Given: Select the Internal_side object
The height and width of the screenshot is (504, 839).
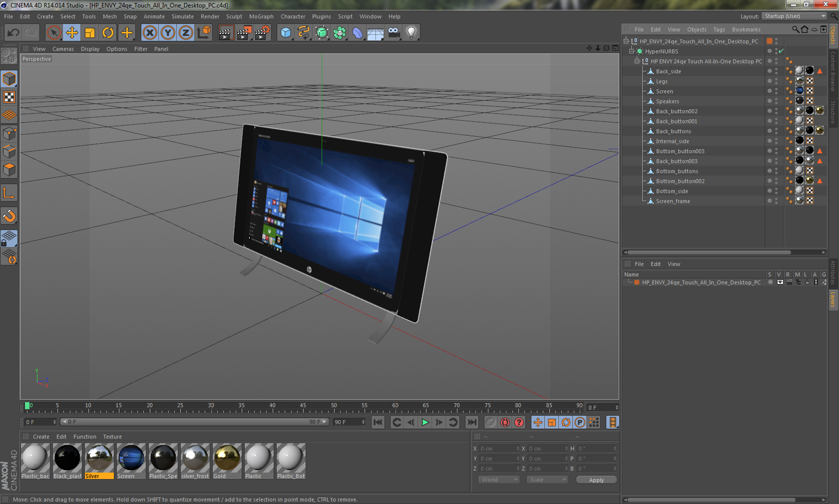Looking at the screenshot, I should tap(672, 141).
